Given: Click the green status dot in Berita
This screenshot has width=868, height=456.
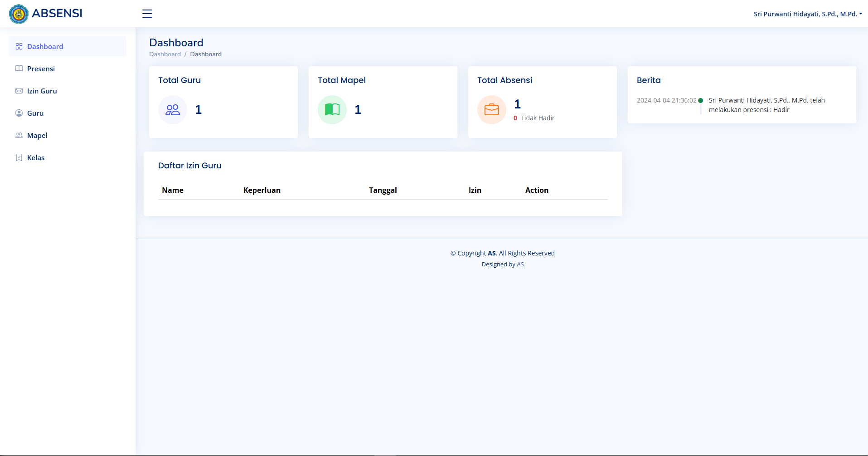Looking at the screenshot, I should point(701,101).
